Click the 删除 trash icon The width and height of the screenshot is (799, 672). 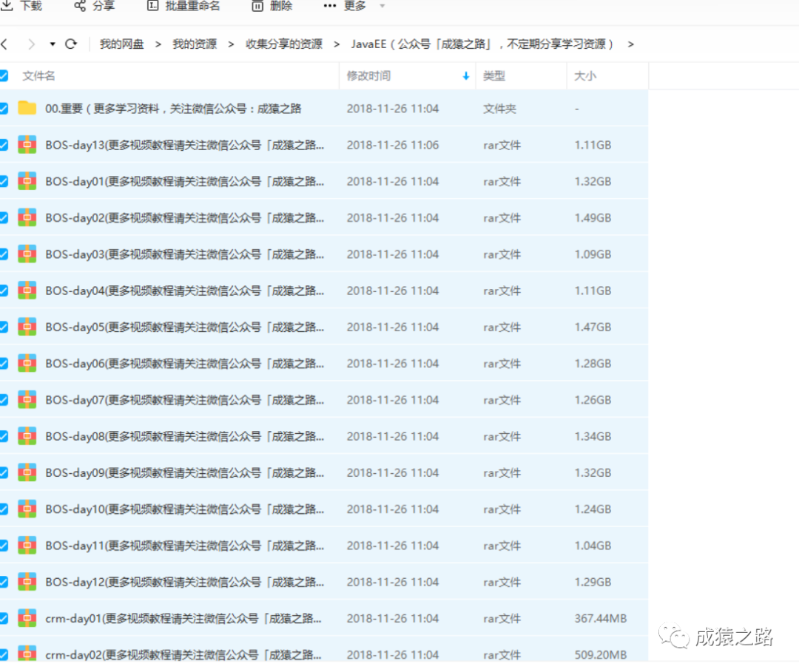(x=257, y=6)
